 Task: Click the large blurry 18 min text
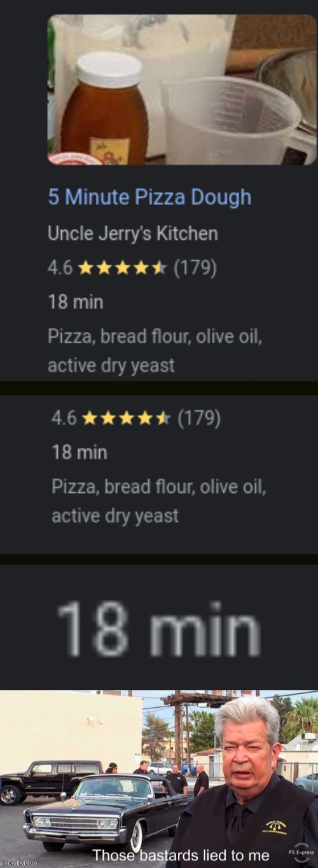tap(159, 630)
